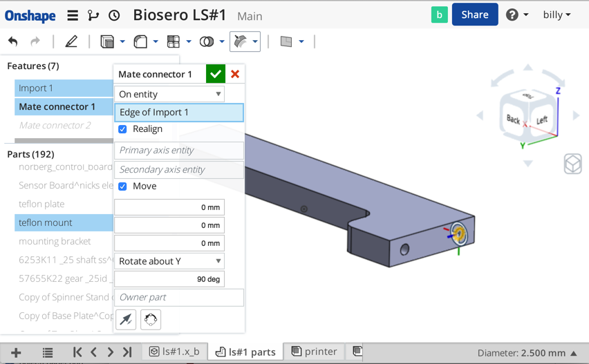The height and width of the screenshot is (364, 589).
Task: Select Import 1 in the feature list
Action: click(x=64, y=88)
